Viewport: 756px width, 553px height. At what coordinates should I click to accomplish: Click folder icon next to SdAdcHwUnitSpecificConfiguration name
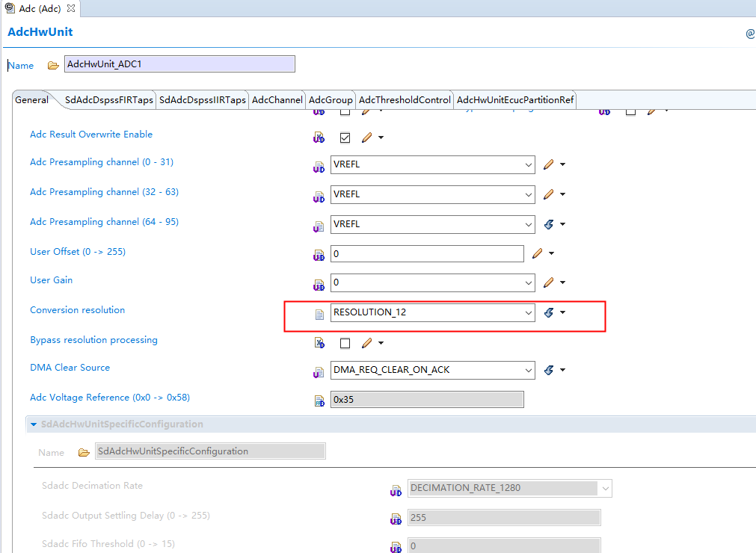point(84,453)
